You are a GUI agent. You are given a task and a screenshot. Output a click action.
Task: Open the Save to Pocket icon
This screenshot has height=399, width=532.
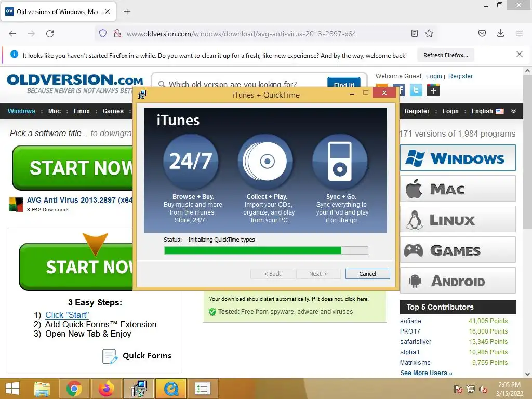coord(482,33)
